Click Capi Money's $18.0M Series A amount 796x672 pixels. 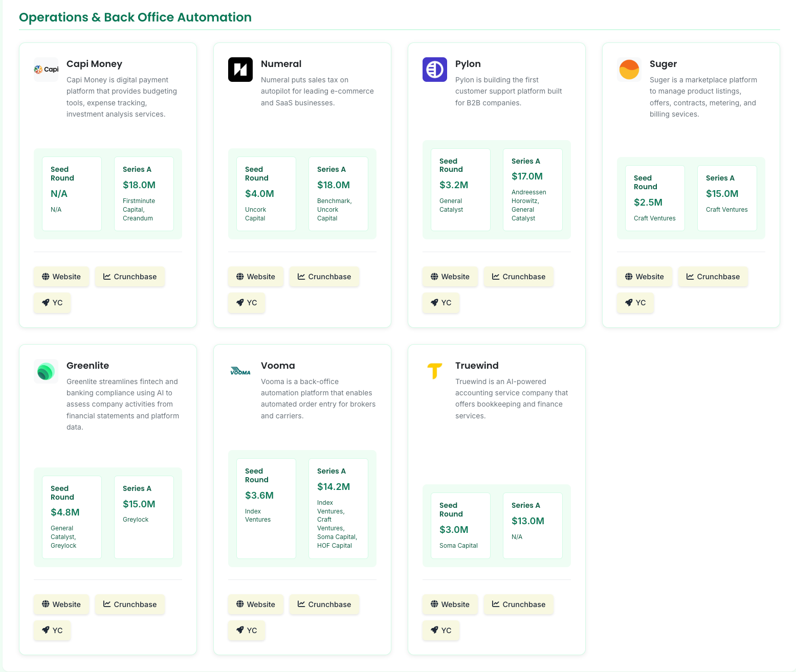point(139,185)
